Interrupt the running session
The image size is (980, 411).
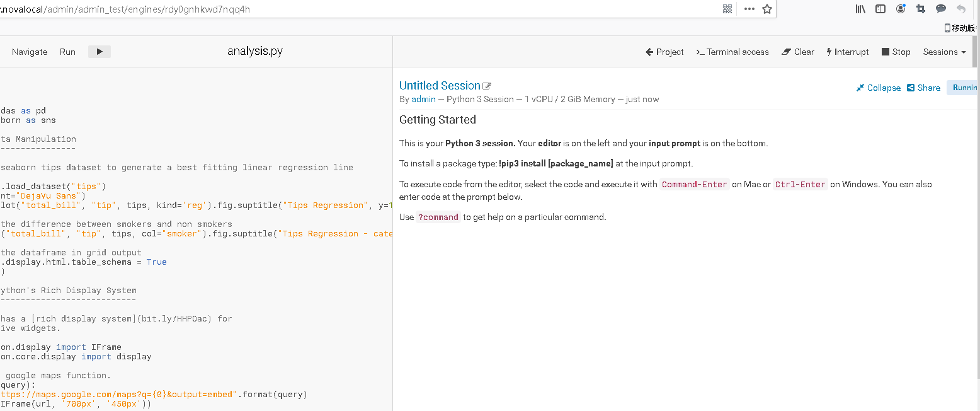point(848,52)
